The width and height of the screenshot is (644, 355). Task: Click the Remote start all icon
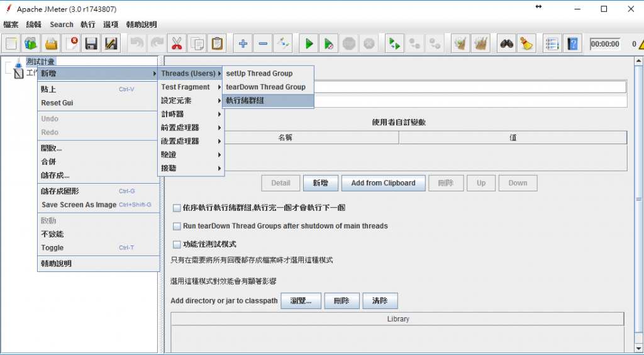pos(395,43)
